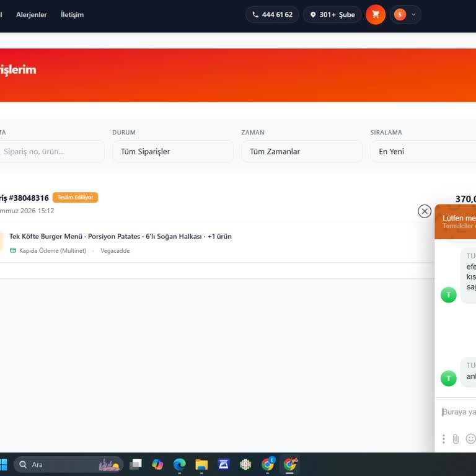Expand the Durum Tüm Siparişler dropdown
Image resolution: width=476 pixels, height=476 pixels.
click(x=173, y=151)
